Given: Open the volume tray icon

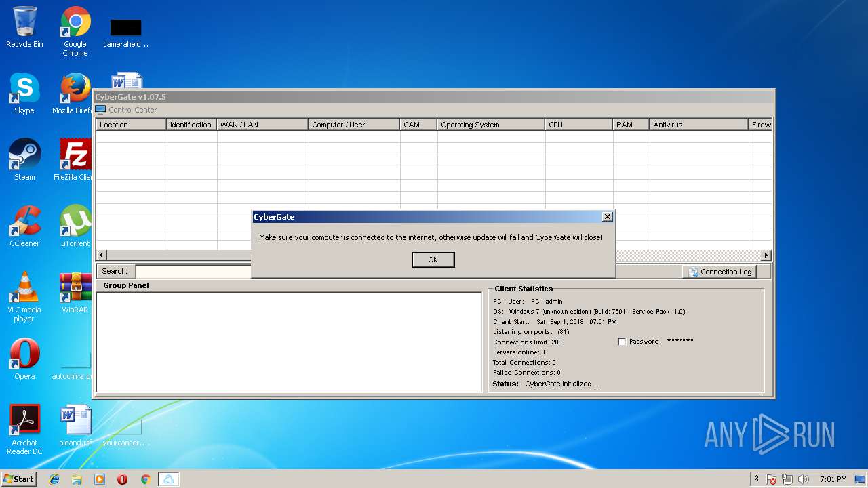Looking at the screenshot, I should coord(804,479).
